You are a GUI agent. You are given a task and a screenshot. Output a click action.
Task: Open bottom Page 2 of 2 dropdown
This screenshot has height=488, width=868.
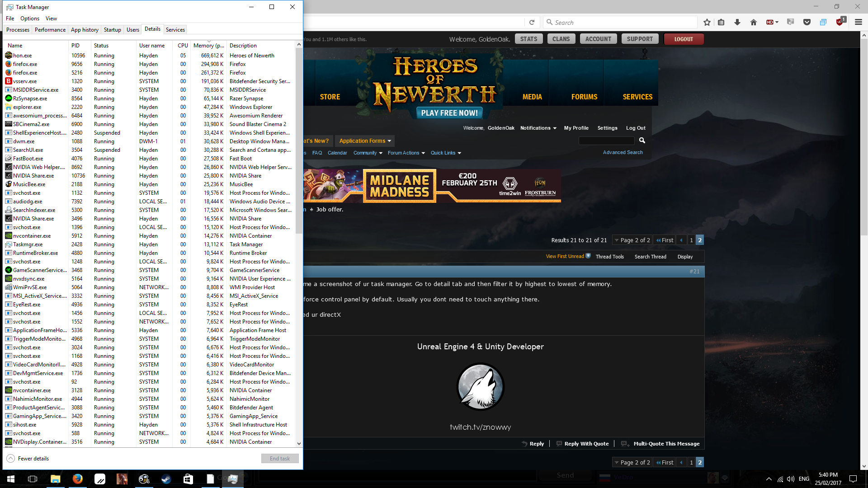(x=632, y=462)
